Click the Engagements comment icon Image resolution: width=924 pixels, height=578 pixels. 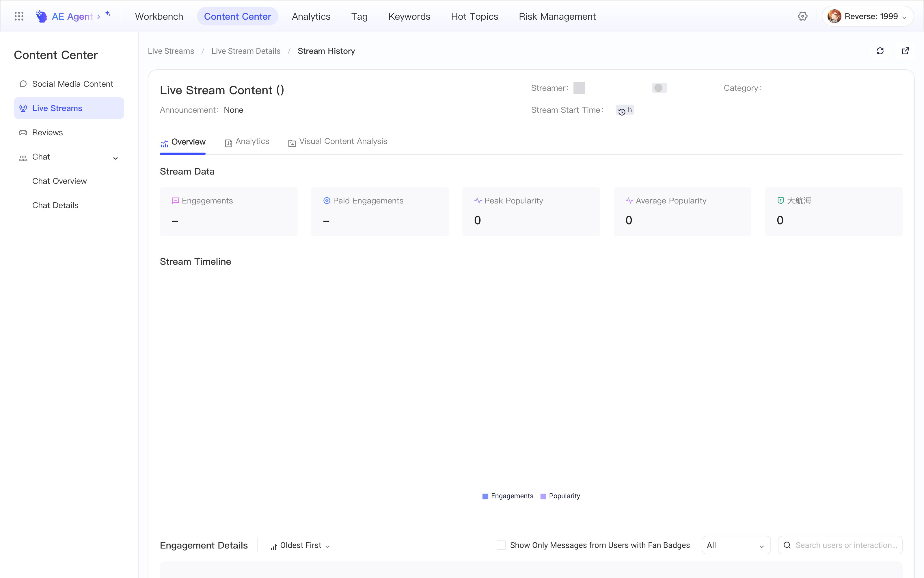pyautogui.click(x=175, y=201)
